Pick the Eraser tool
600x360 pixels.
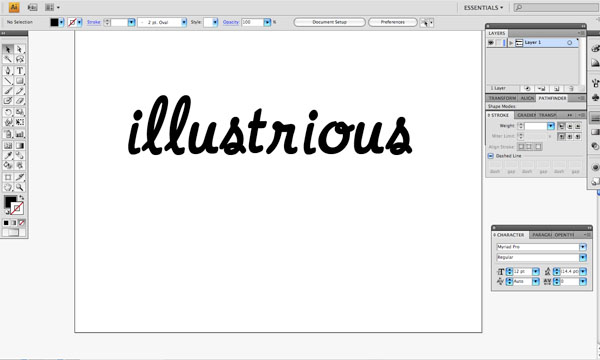20,101
